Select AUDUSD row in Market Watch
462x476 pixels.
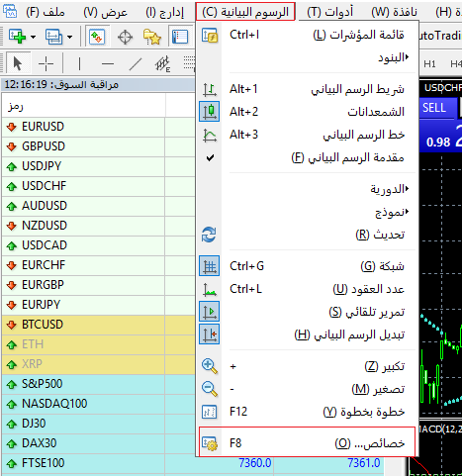tap(98, 206)
